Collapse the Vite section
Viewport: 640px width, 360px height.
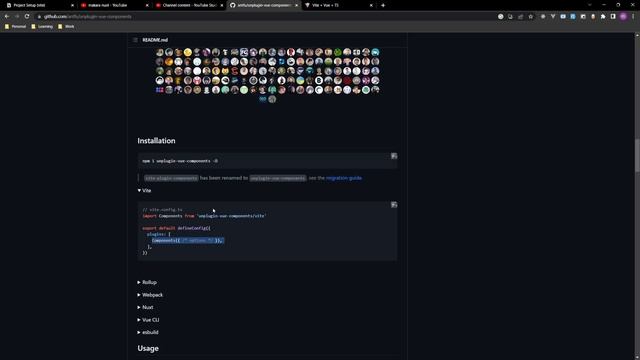144,190
